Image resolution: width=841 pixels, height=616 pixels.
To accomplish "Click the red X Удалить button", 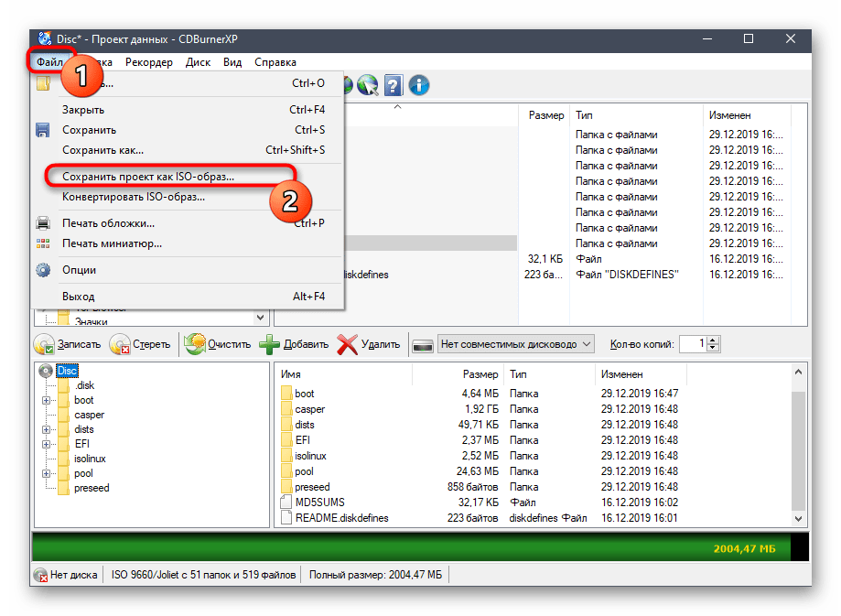I will click(x=369, y=344).
